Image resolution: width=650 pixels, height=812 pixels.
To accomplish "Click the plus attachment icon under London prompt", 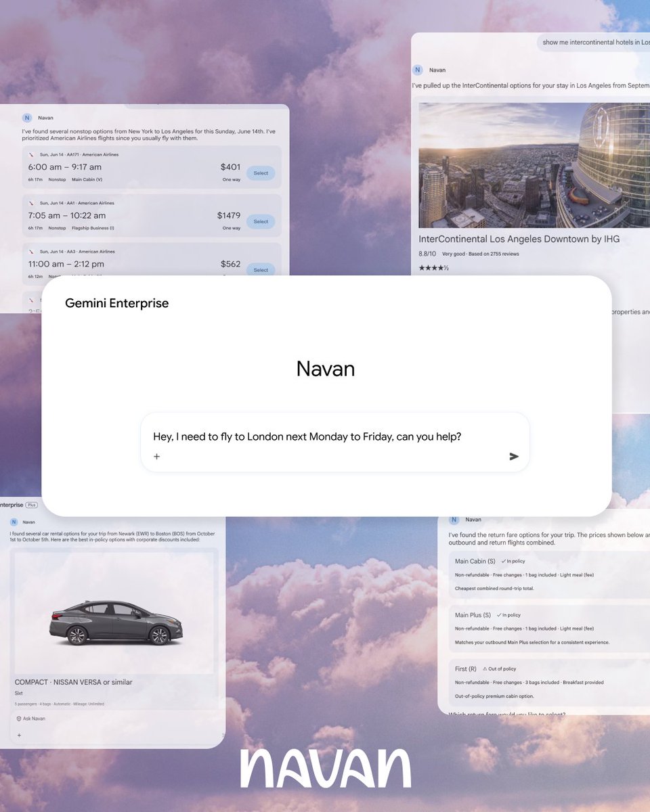I will point(156,457).
